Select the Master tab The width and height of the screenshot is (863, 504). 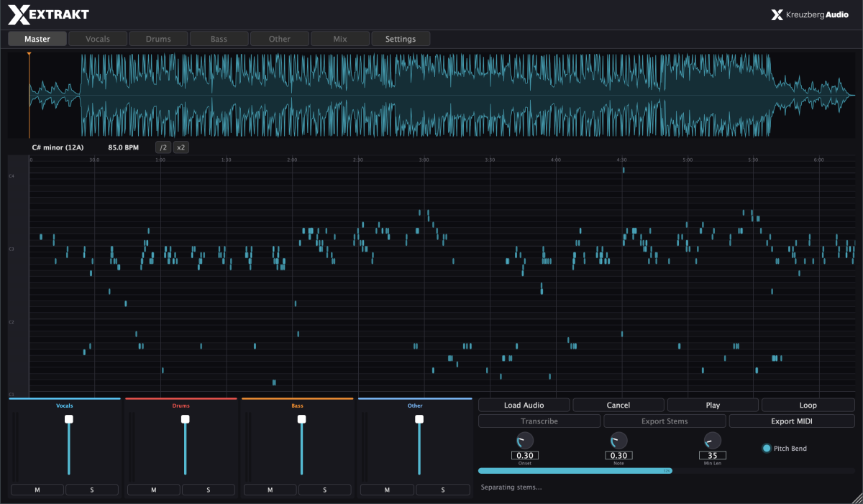point(37,39)
